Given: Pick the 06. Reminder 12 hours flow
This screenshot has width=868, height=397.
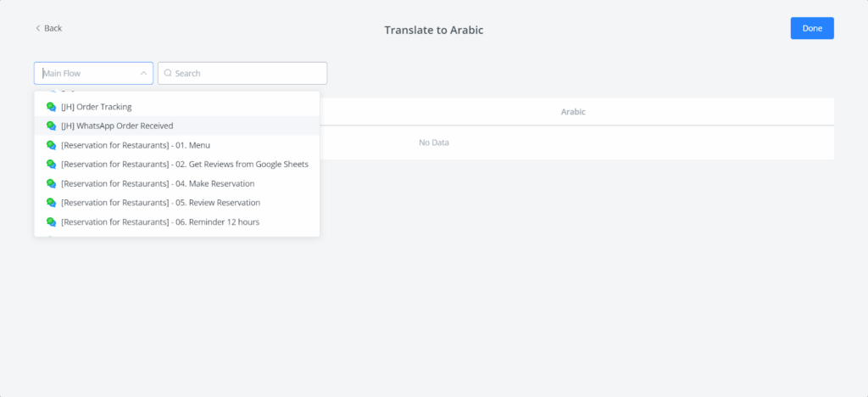Looking at the screenshot, I should point(160,222).
